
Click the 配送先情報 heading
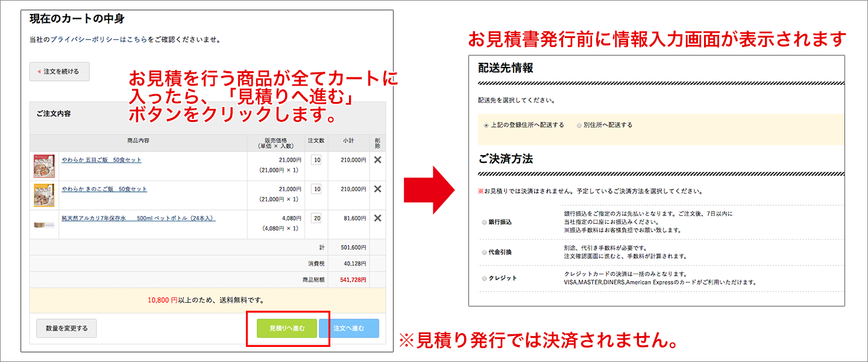(506, 68)
